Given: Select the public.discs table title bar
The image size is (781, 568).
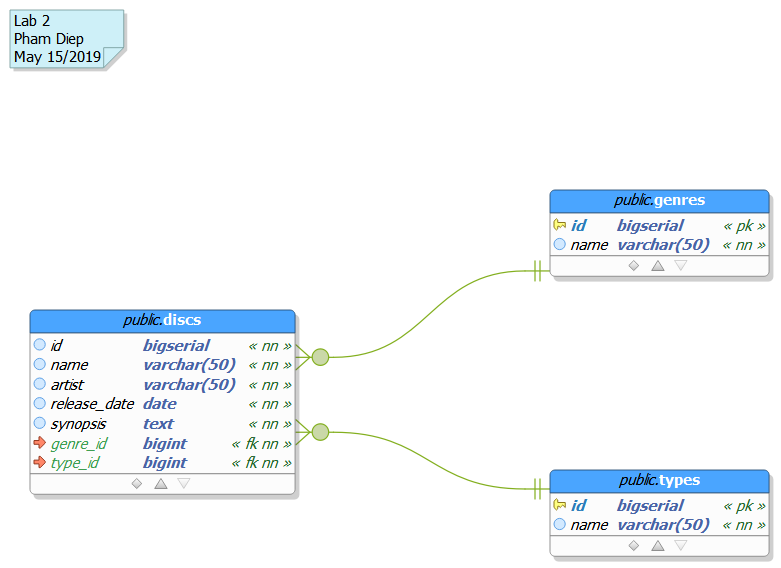Looking at the screenshot, I should click(x=162, y=321).
